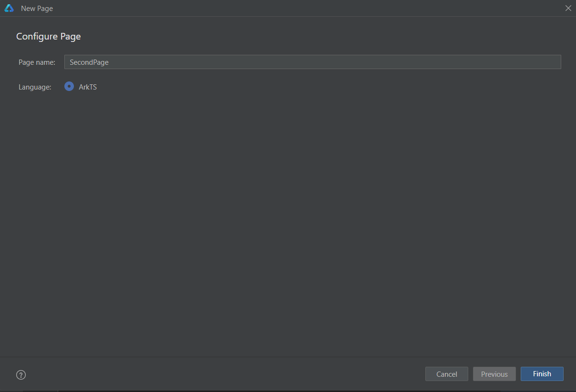Viewport: 576px width, 392px height.
Task: Close the New Page dialog
Action: (x=568, y=8)
